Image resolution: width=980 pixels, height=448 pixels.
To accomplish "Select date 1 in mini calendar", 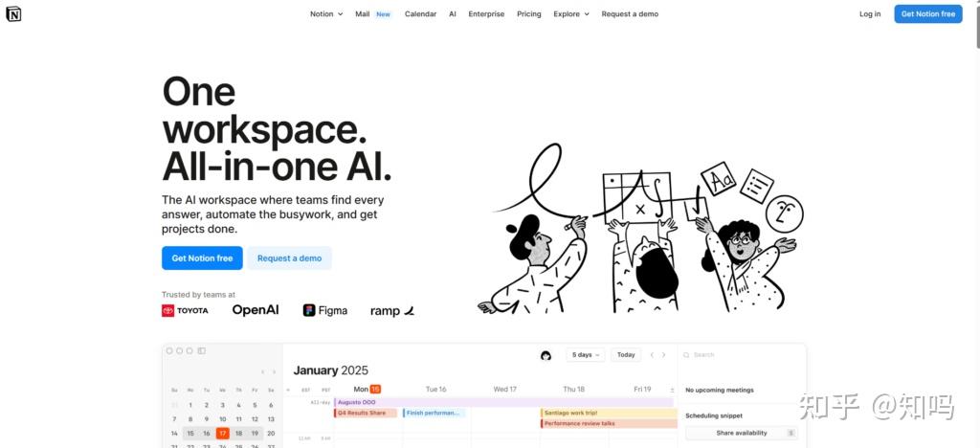I will point(190,405).
